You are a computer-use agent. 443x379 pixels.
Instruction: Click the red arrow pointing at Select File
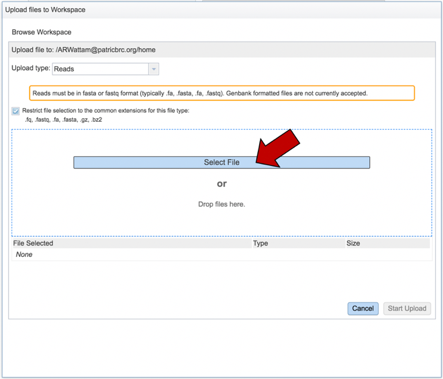pyautogui.click(x=278, y=148)
